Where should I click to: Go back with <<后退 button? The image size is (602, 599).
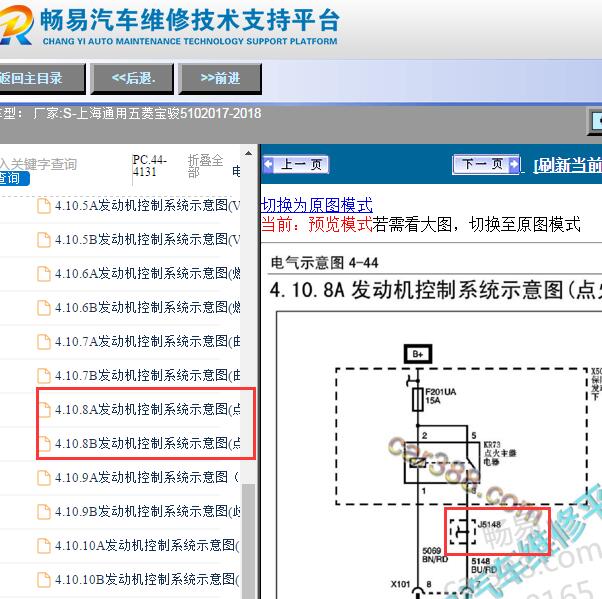[132, 79]
